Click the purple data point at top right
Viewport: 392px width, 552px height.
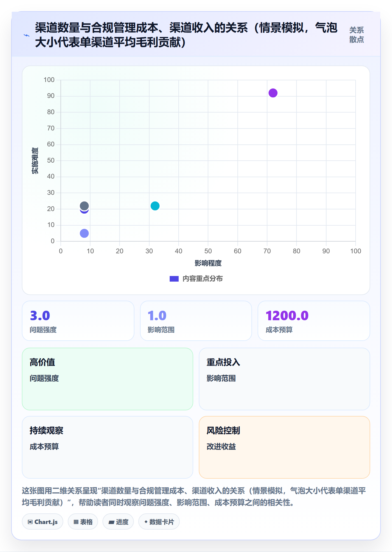273,93
